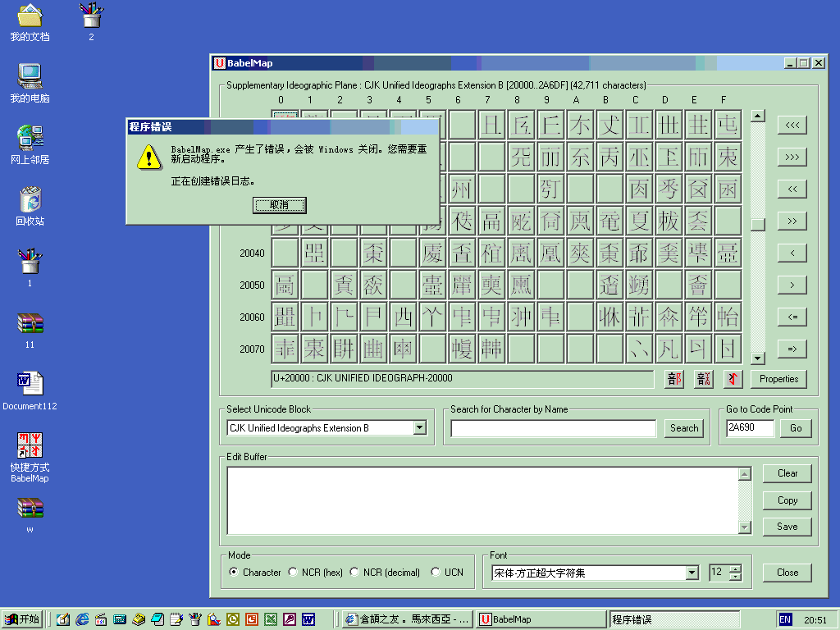This screenshot has width=840, height=630.
Task: Click the Search for Character by Name field
Action: [554, 428]
